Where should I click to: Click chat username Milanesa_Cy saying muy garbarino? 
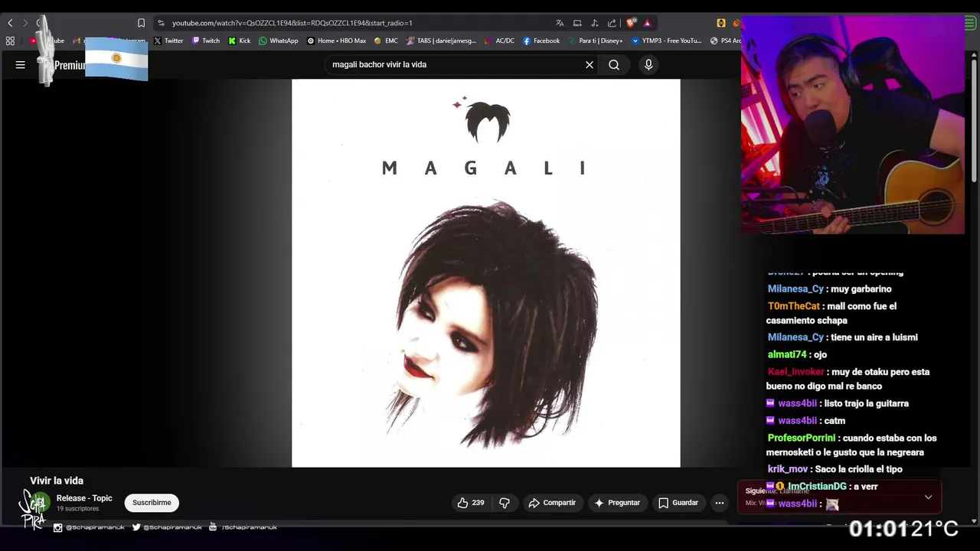(x=795, y=289)
